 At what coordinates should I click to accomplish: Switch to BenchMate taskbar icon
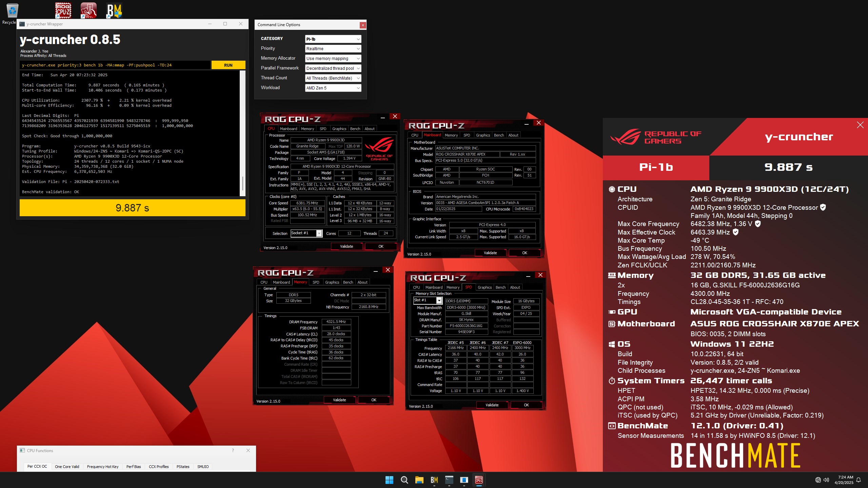[x=434, y=480]
